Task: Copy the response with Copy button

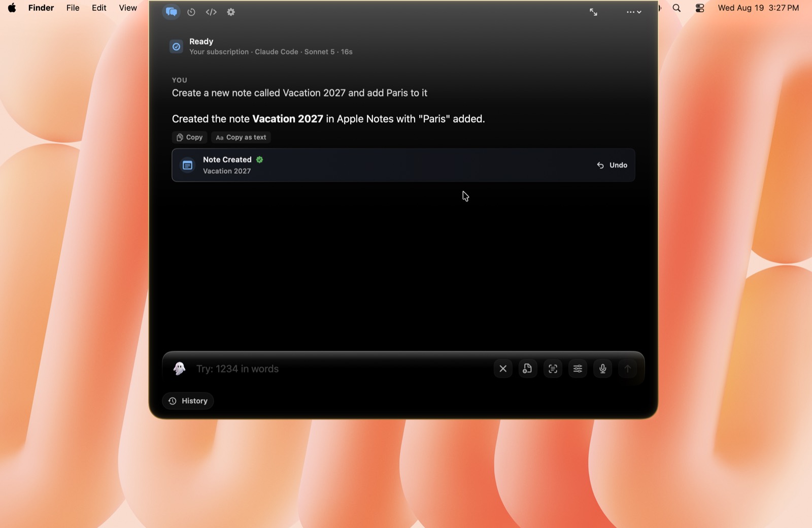Action: pos(190,138)
